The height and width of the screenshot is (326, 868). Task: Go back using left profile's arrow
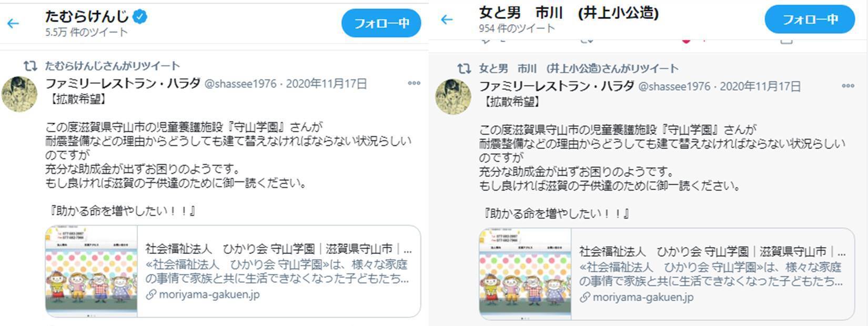pos(13,23)
